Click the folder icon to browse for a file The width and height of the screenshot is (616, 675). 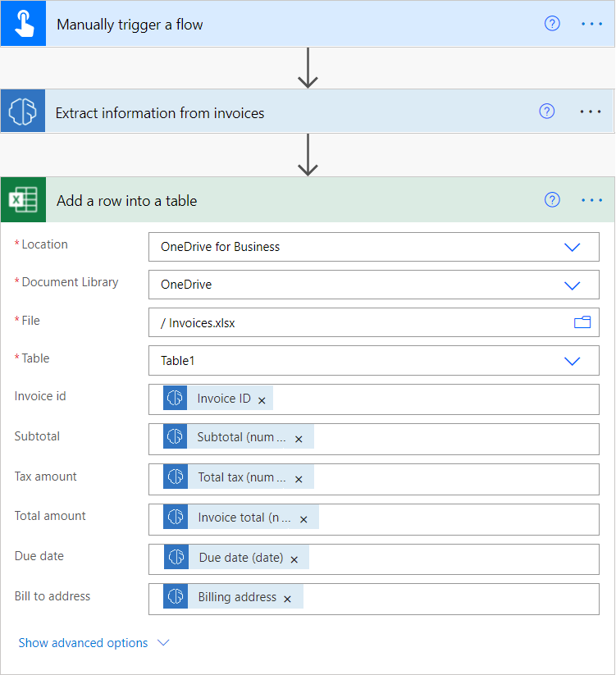click(x=582, y=322)
